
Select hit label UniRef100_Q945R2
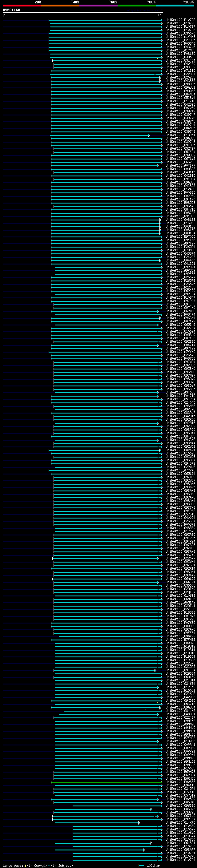pos(180,463)
